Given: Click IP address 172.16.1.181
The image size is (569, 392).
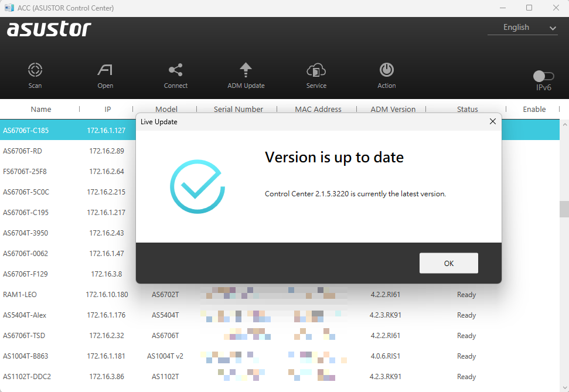Looking at the screenshot, I should pyautogui.click(x=106, y=356).
